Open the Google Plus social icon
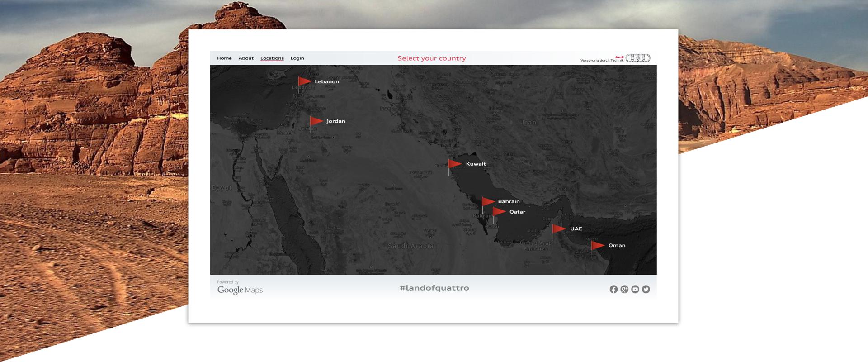The image size is (868, 362). (x=624, y=289)
